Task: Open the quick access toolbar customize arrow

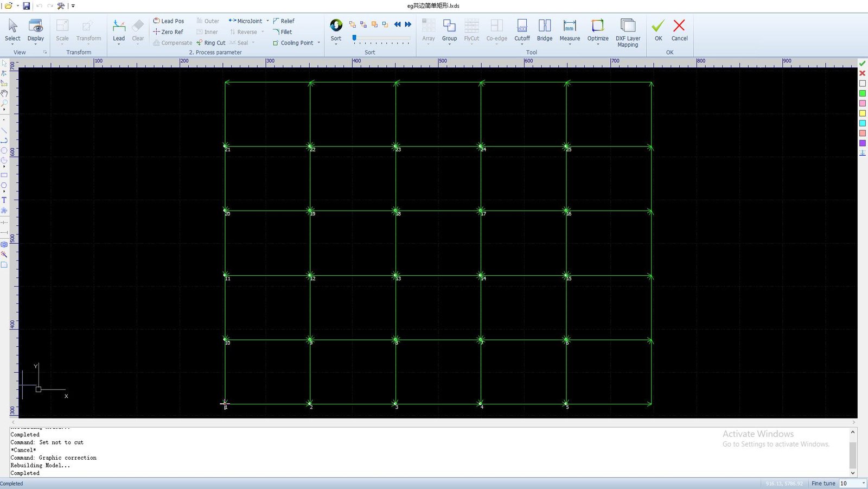Action: (x=73, y=5)
